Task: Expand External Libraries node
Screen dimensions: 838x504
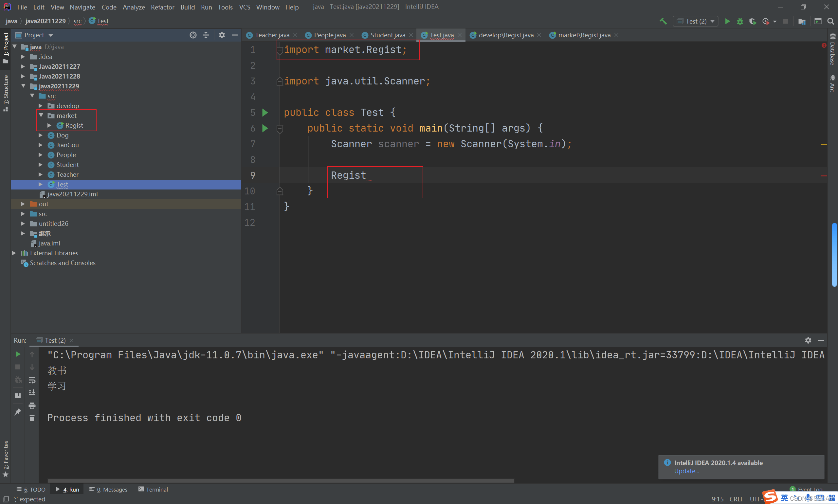Action: coord(14,253)
